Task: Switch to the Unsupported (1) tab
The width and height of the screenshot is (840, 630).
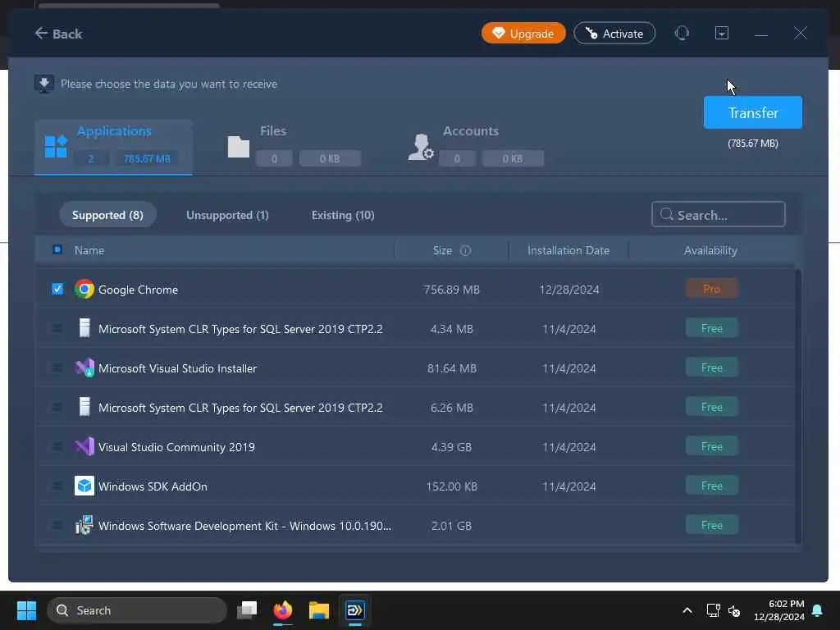Action: point(228,215)
